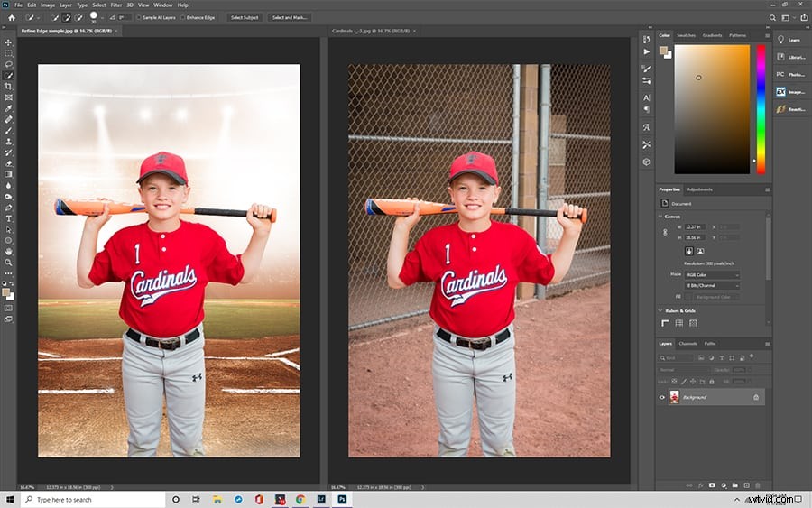This screenshot has width=812, height=508.
Task: Select the Spot Healing Brush tool
Action: click(x=8, y=120)
